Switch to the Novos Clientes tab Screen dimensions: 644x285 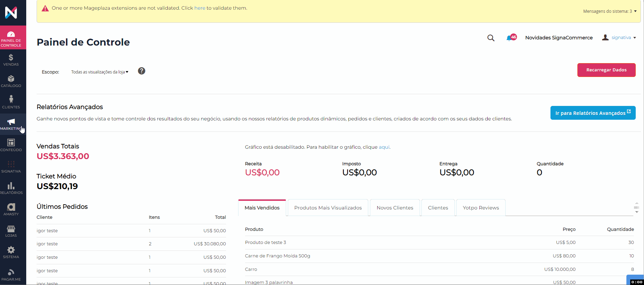pyautogui.click(x=395, y=208)
